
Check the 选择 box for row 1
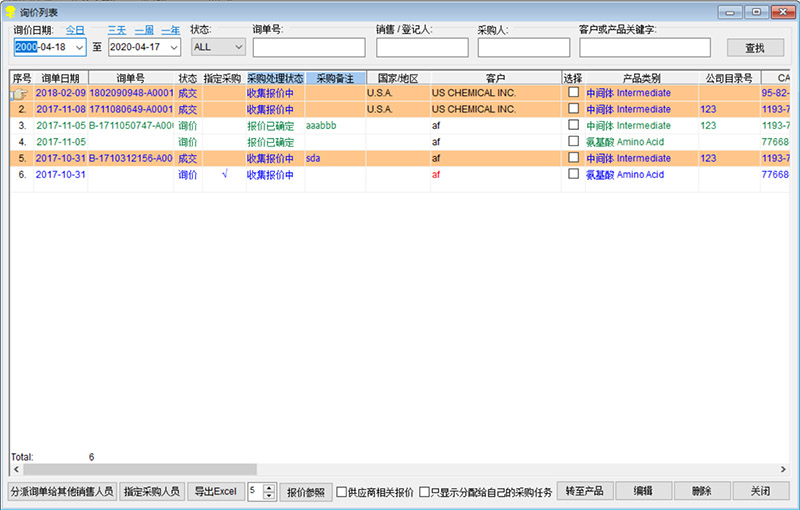573,93
